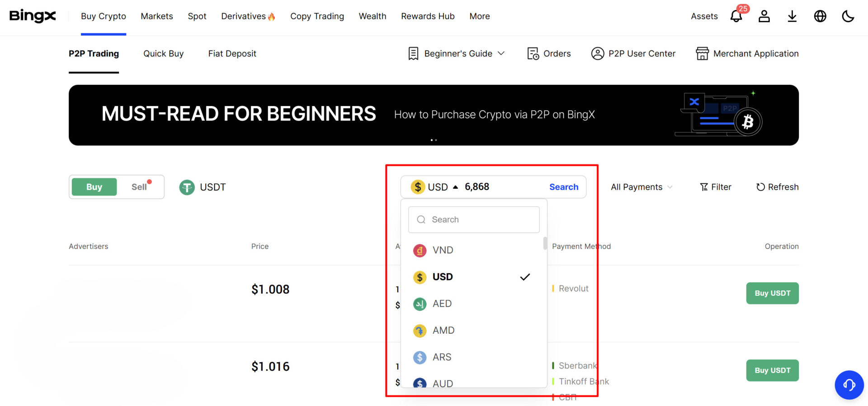Switch to the Quick Buy tab

coord(163,54)
